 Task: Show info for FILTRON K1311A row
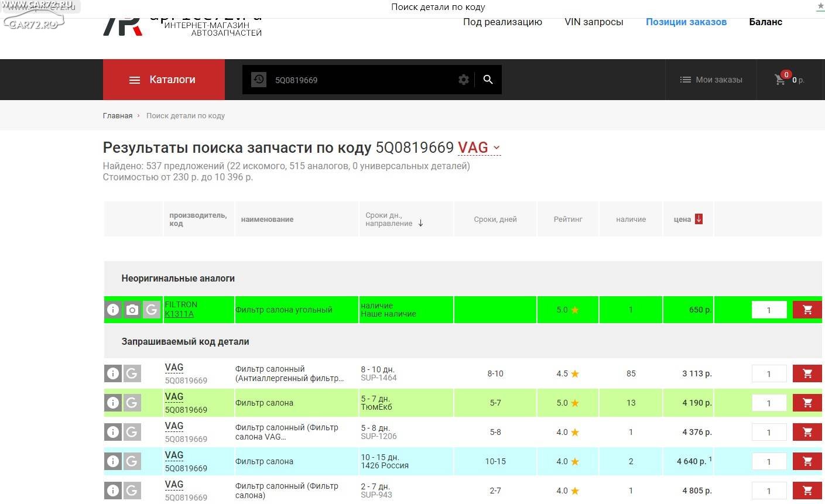coord(113,310)
